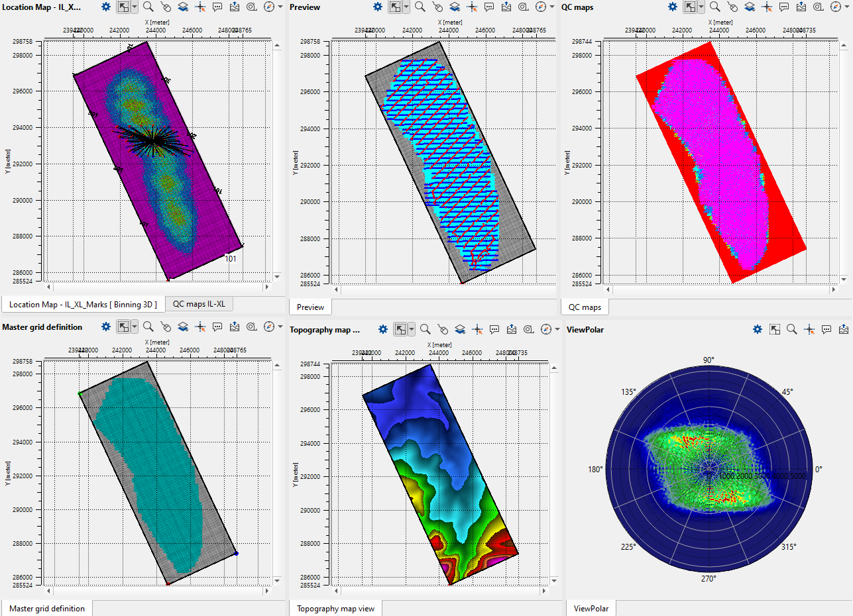Click layers icon in QC maps toolbar
The image size is (853, 616).
[750, 7]
